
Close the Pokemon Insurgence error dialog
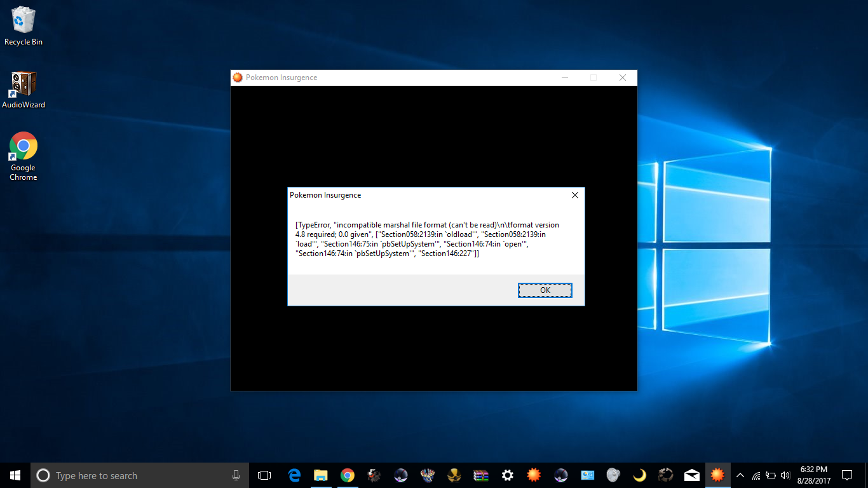pyautogui.click(x=574, y=195)
